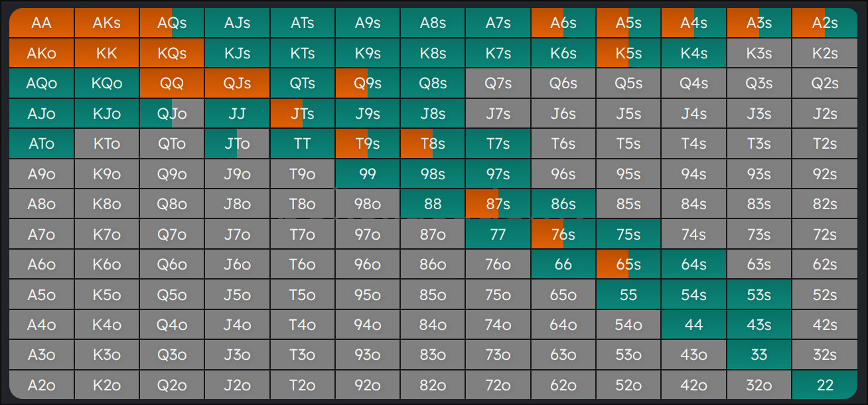The height and width of the screenshot is (405, 868).
Task: Click the Q9s hand cell
Action: (367, 84)
